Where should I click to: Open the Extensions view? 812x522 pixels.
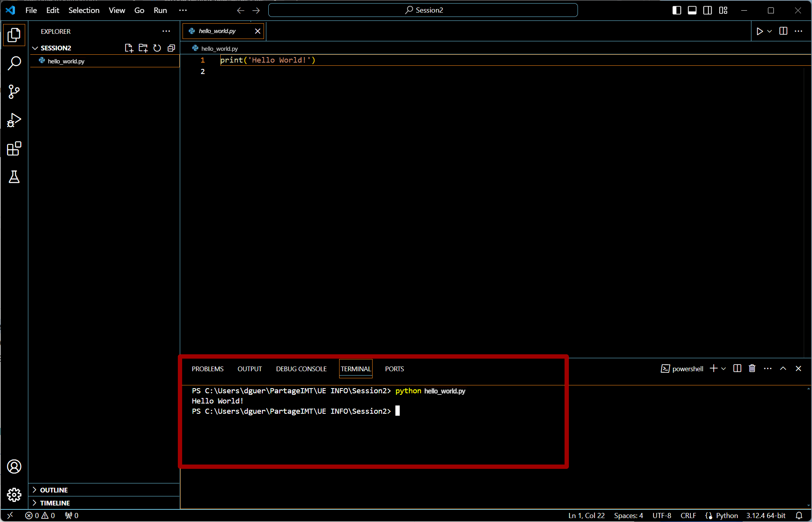[x=14, y=149]
